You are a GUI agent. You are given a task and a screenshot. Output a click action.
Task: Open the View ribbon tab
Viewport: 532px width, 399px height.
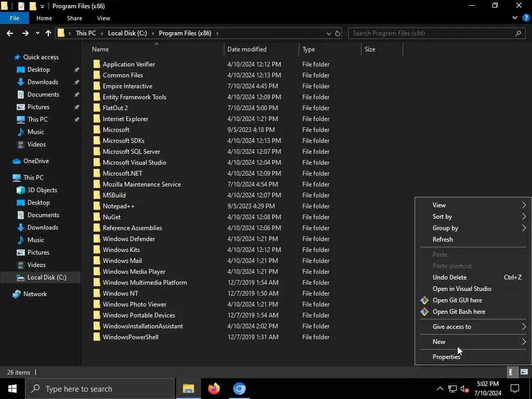pos(103,18)
